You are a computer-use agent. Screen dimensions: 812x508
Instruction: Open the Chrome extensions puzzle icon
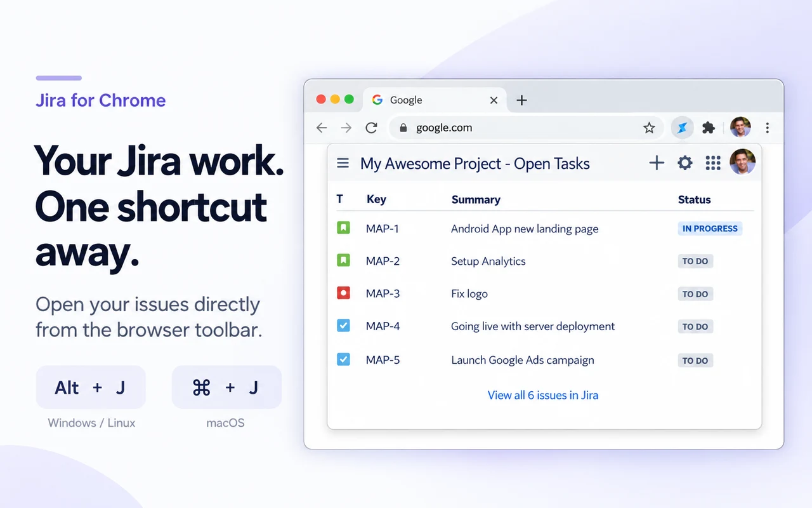709,128
